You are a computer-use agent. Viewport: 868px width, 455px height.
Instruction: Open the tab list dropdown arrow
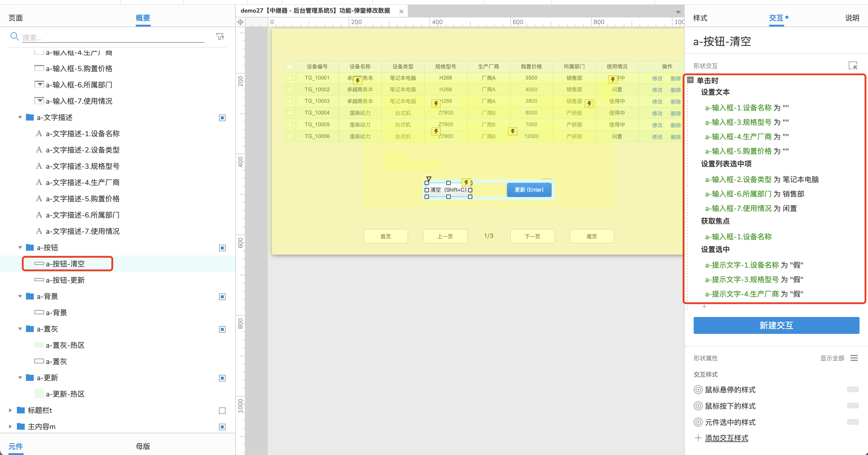pyautogui.click(x=678, y=12)
